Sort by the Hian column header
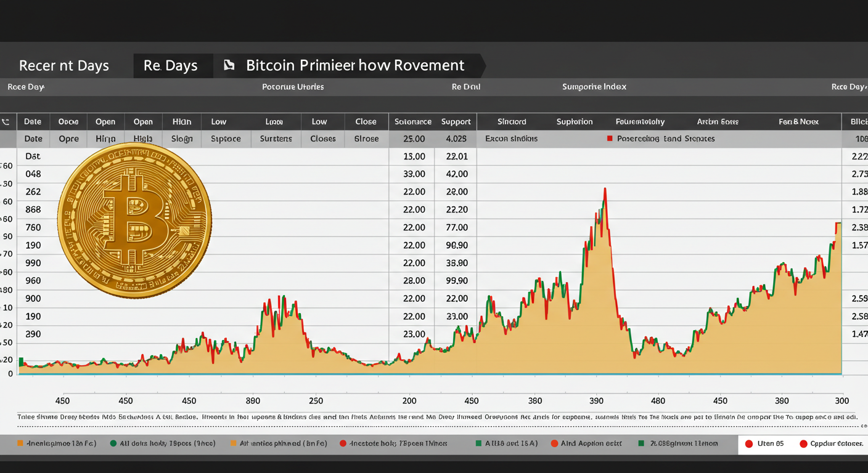The image size is (868, 473). (x=182, y=122)
